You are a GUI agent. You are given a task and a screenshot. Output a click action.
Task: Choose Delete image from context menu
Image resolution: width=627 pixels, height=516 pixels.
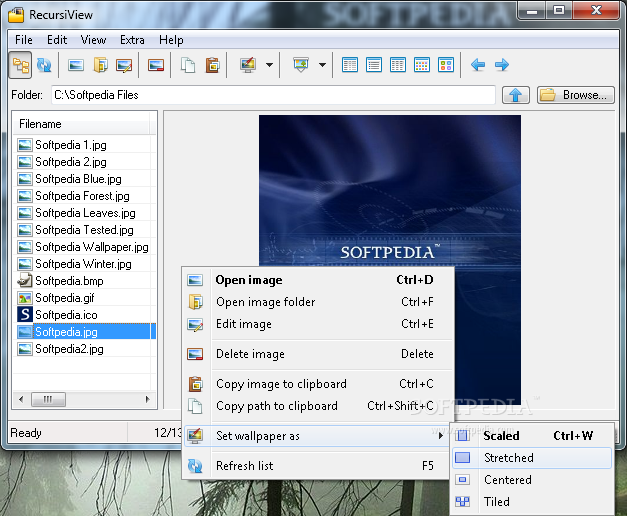click(x=318, y=354)
